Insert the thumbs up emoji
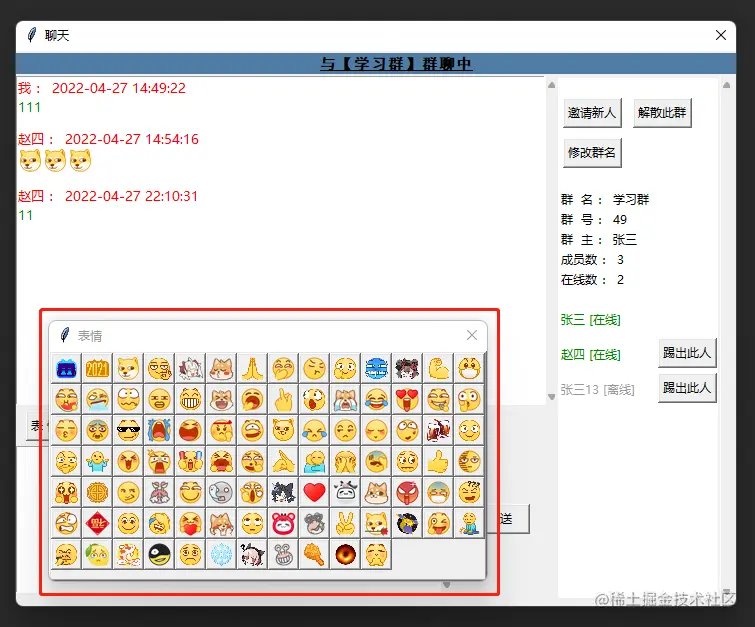The width and height of the screenshot is (755, 627). point(438,462)
